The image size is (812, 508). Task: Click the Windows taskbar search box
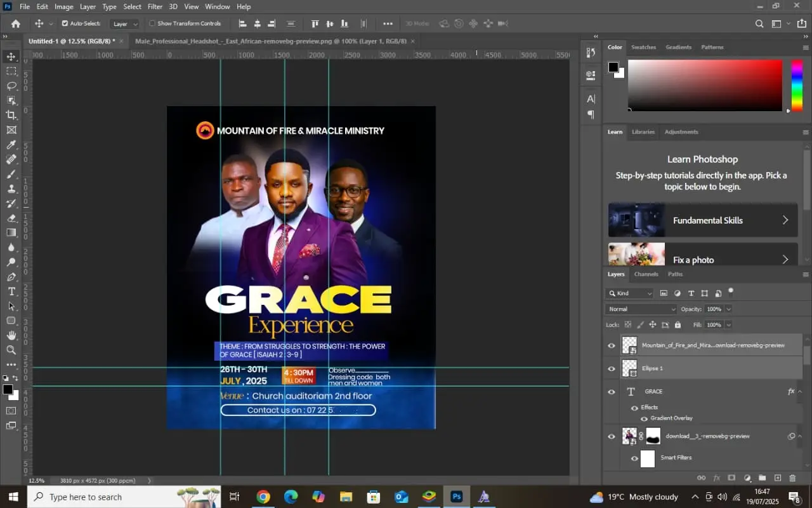tap(124, 497)
